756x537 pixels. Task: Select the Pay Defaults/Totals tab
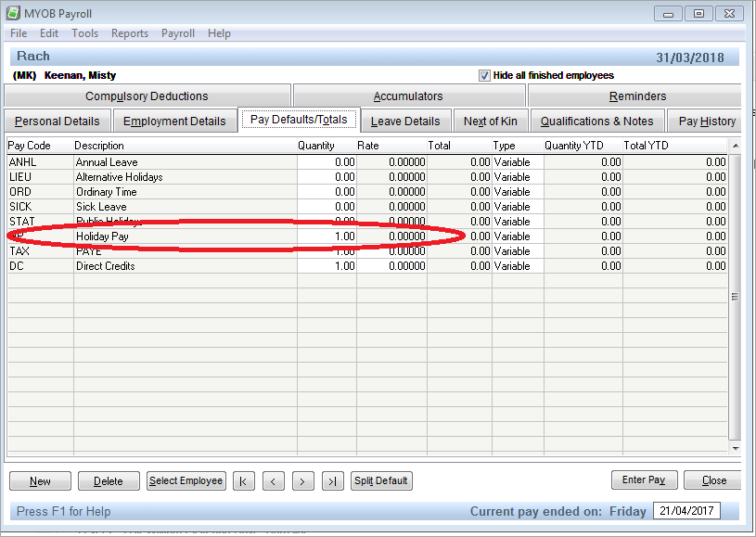(x=299, y=120)
